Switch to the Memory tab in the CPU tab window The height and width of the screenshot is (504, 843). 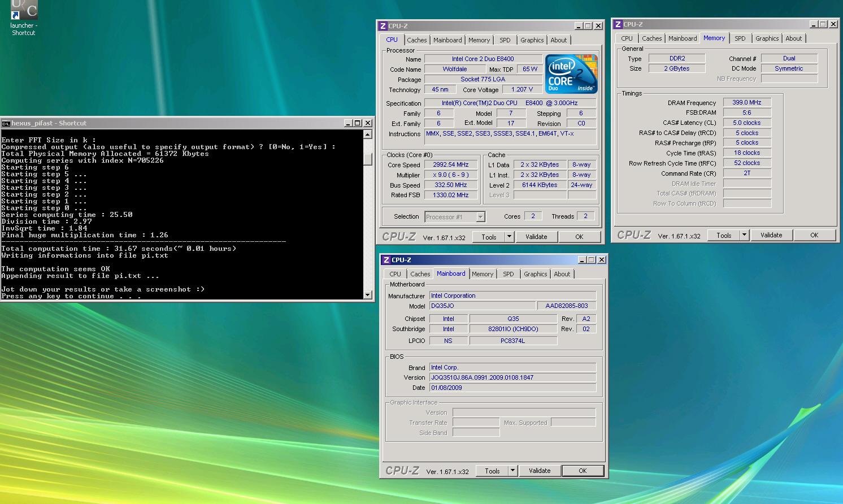coord(479,40)
